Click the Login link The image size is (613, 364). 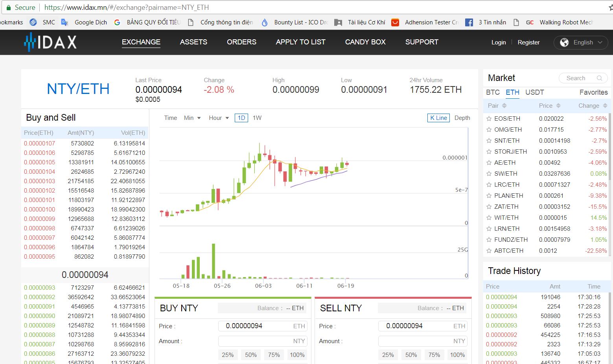499,42
